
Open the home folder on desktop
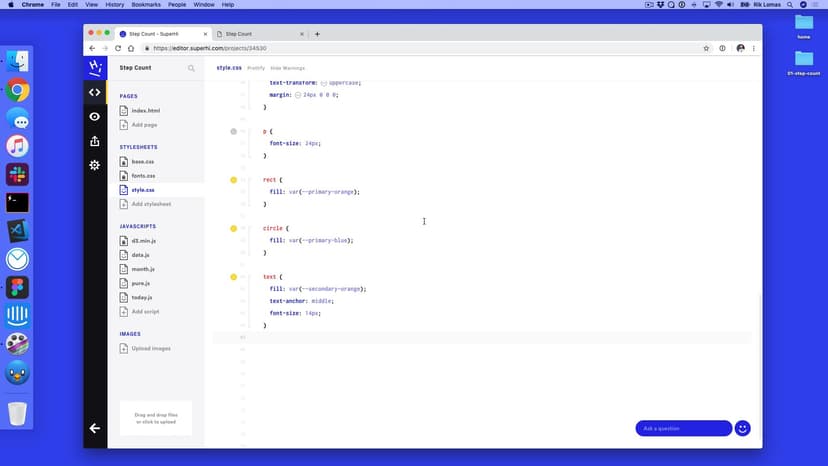804,26
